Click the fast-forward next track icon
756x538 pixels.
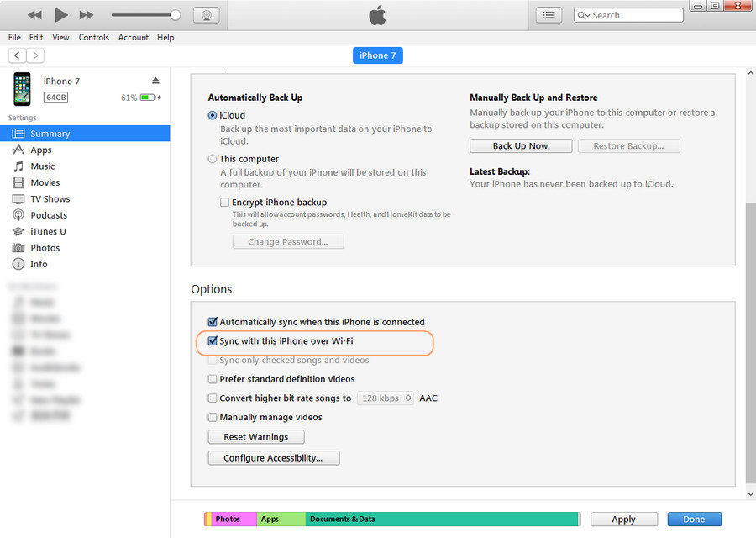[x=86, y=15]
